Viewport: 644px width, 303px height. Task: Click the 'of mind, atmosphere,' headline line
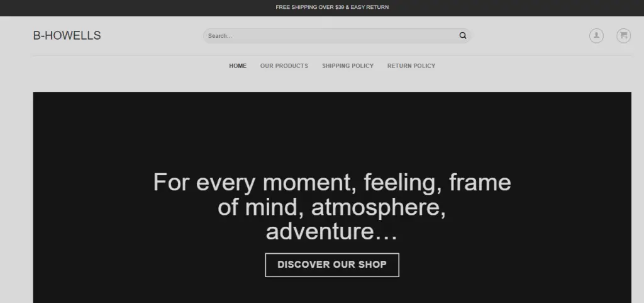click(332, 207)
